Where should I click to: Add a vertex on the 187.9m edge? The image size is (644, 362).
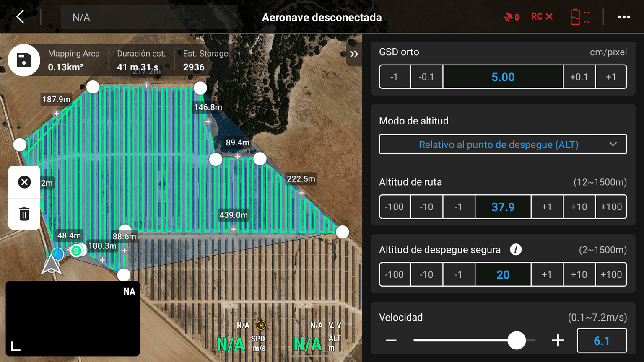(x=56, y=114)
